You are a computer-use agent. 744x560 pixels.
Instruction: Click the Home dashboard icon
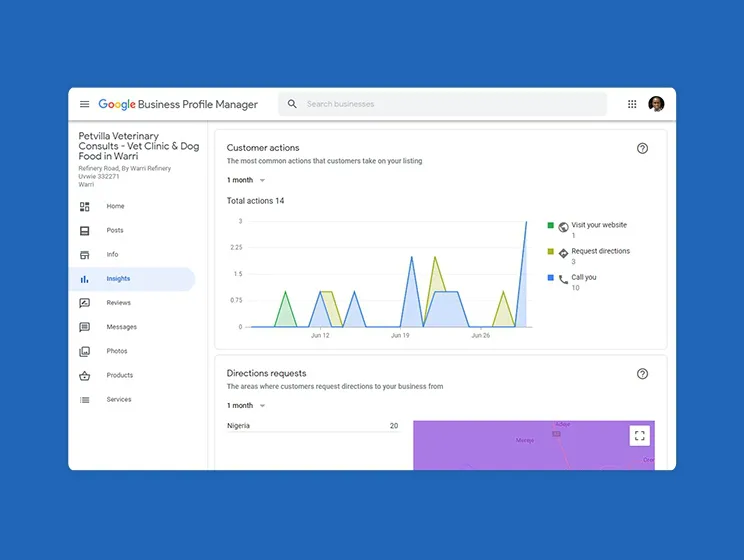(84, 206)
